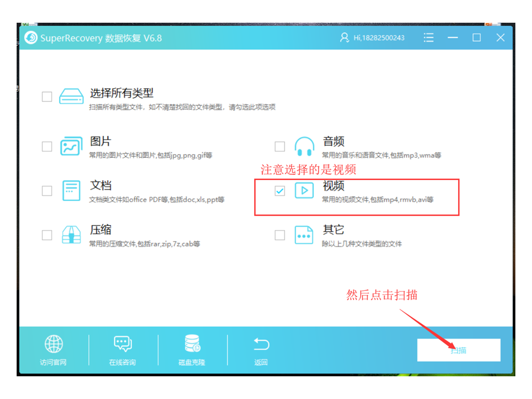Close the SuperRecovery window
This screenshot has height=399, width=532.
point(500,38)
